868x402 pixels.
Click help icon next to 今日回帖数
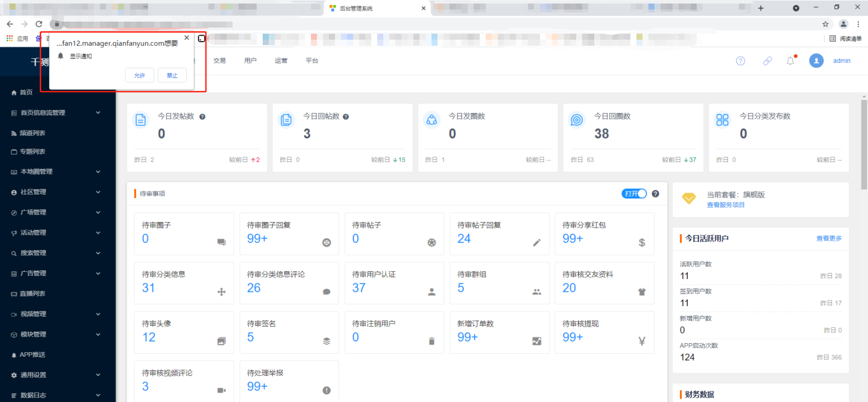point(346,117)
